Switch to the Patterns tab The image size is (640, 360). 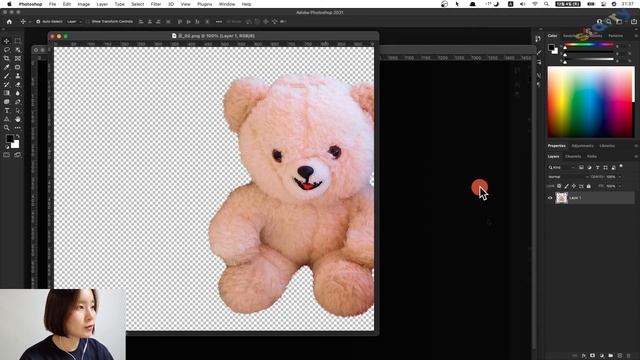coord(616,36)
